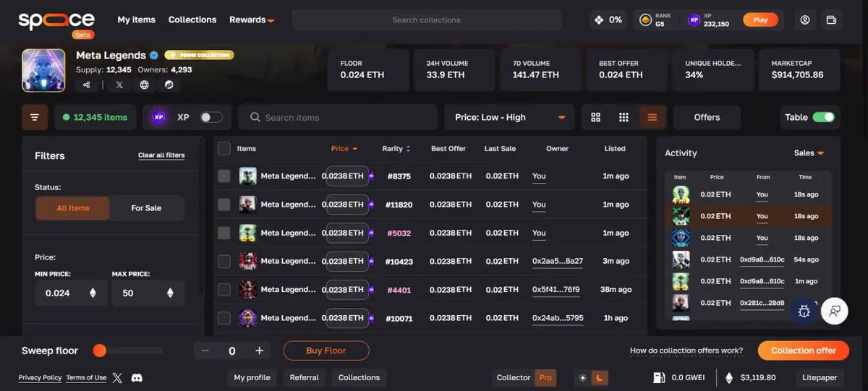The image size is (868, 391).
Task: Sort table by Price column
Action: (x=344, y=148)
